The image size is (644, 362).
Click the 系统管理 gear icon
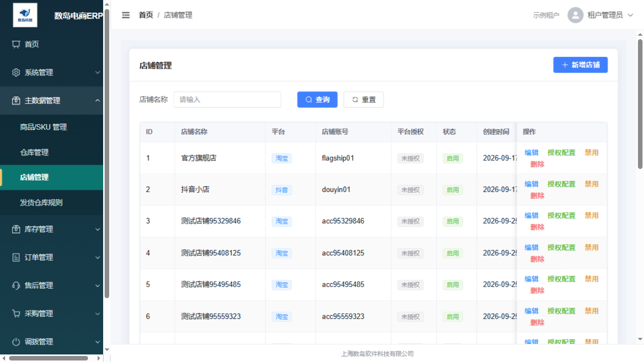coord(16,72)
